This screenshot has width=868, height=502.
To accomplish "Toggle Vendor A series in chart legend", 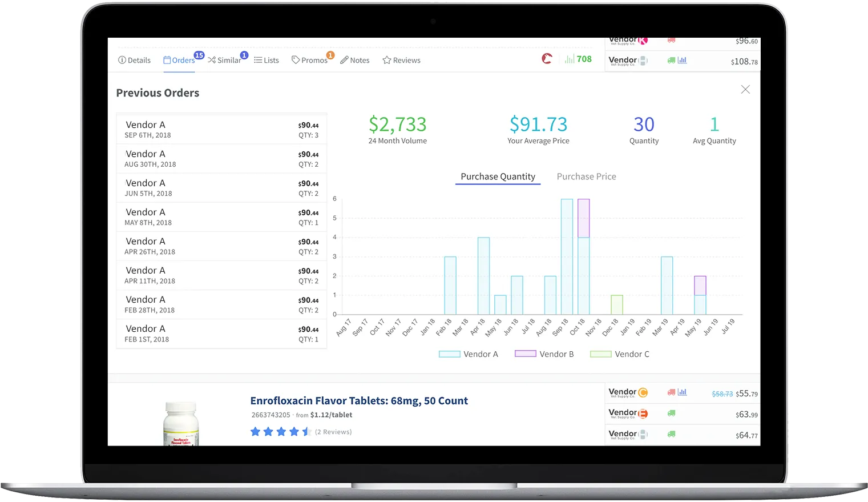I will (469, 354).
